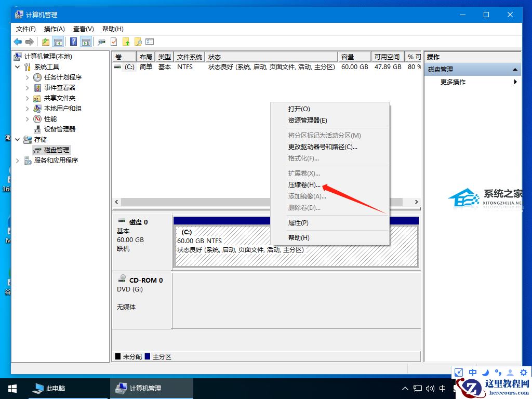This screenshot has width=532, height=399.
Task: Choose 帮助(H) in the context menu
Action: 330,238
